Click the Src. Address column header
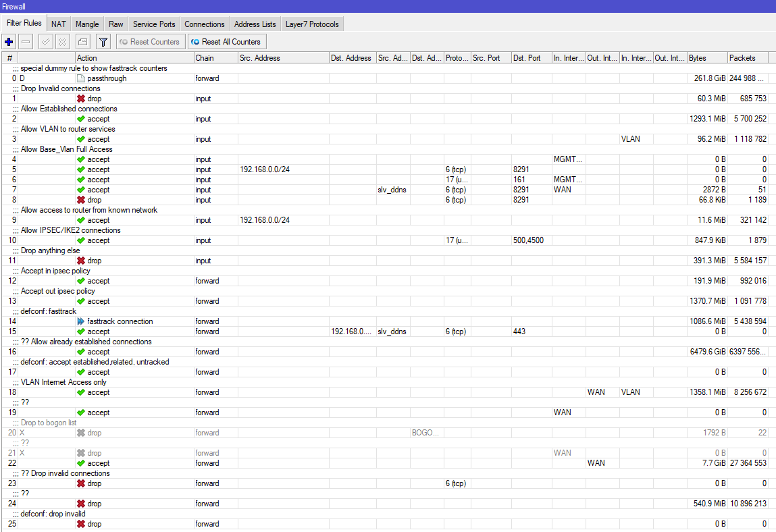 coord(284,58)
